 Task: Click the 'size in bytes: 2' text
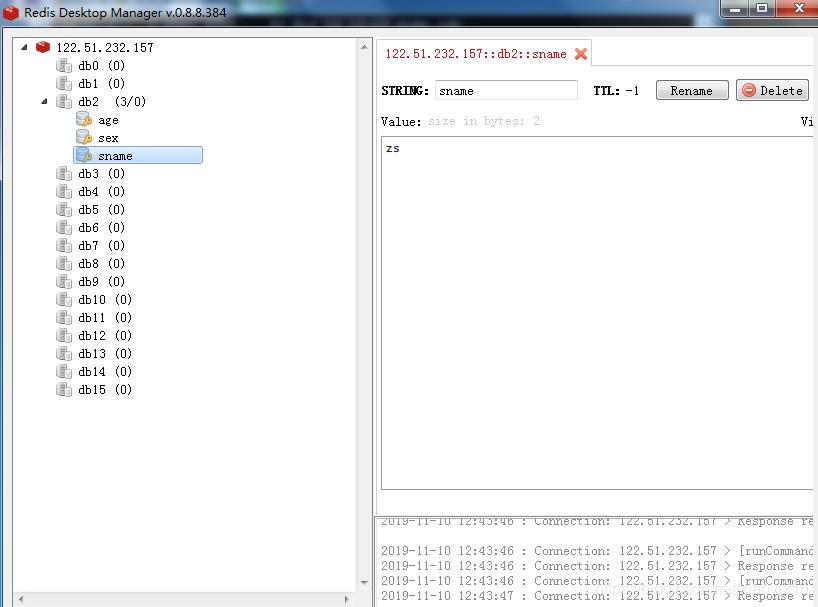pyautogui.click(x=484, y=121)
